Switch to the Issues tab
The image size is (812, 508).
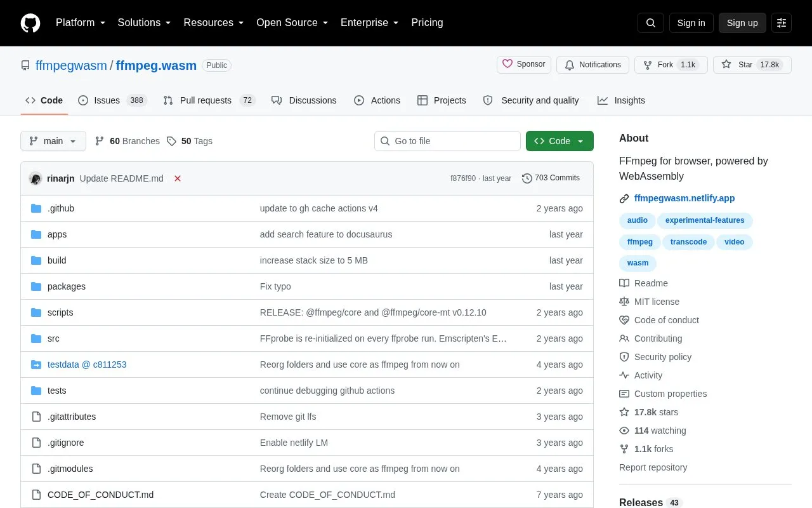click(112, 100)
